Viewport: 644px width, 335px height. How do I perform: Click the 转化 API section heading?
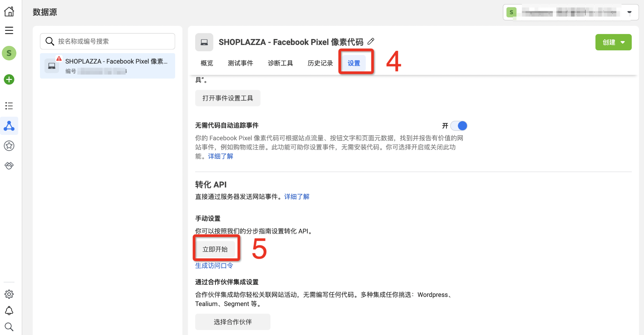point(211,184)
